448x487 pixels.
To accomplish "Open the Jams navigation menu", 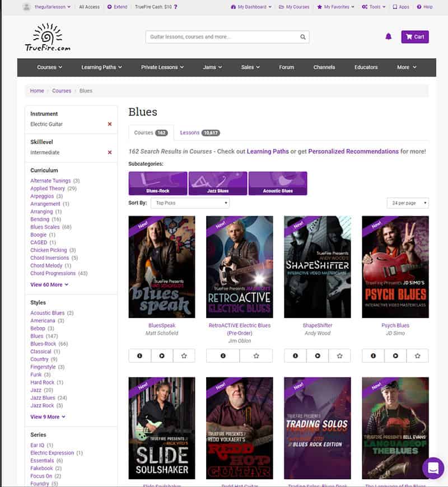I will pos(212,67).
